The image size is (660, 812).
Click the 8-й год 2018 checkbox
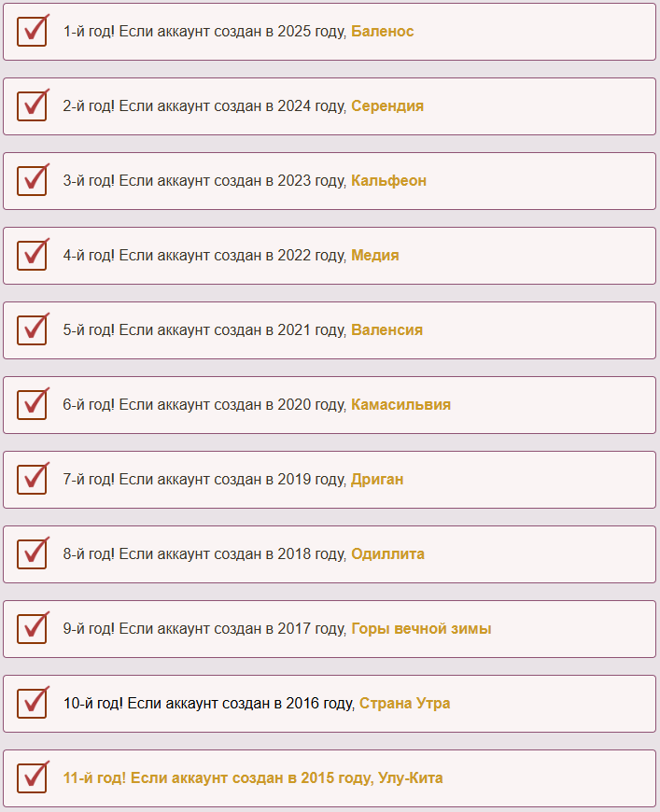[32, 553]
